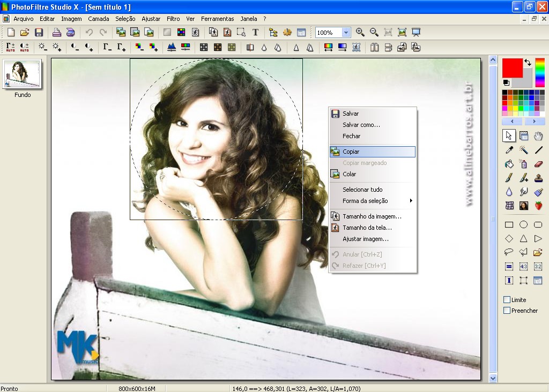
Task: Select the ellipse selection shape
Action: coord(523,224)
